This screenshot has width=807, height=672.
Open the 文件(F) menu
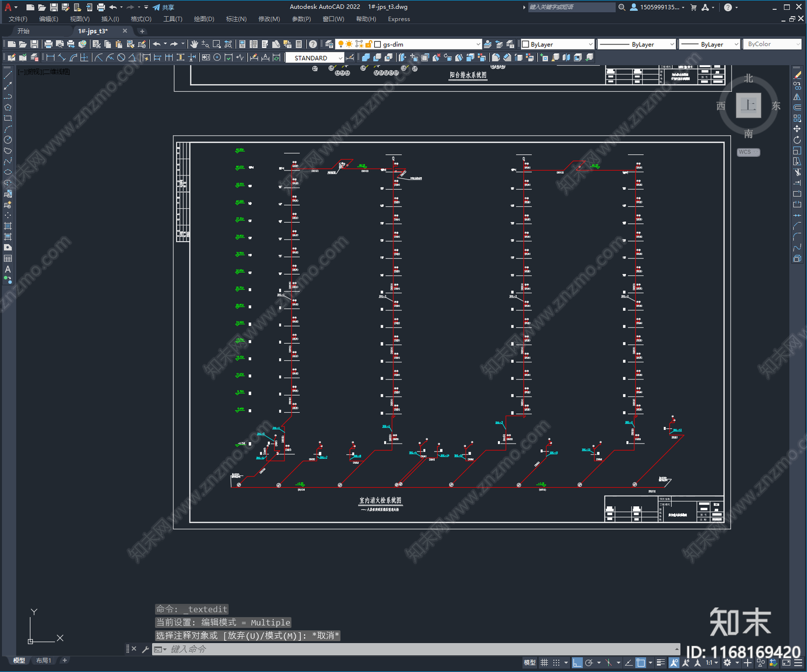point(18,19)
